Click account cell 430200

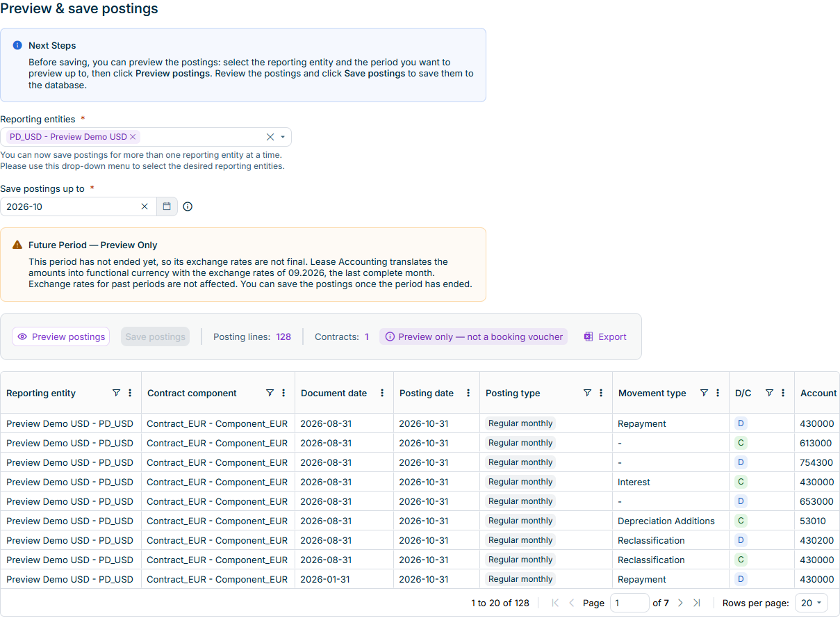pos(816,540)
